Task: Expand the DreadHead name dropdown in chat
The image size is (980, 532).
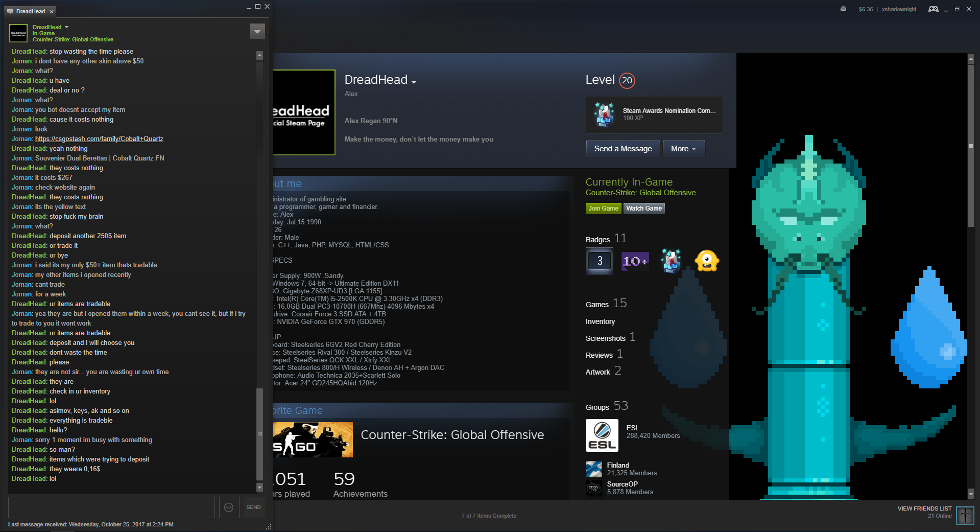Action: click(x=66, y=27)
